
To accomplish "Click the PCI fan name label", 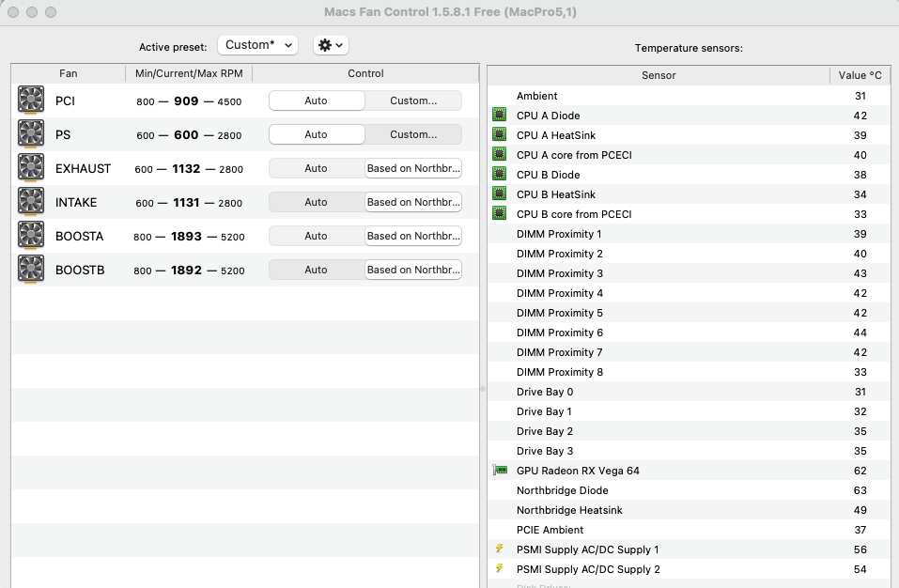I will [x=66, y=101].
